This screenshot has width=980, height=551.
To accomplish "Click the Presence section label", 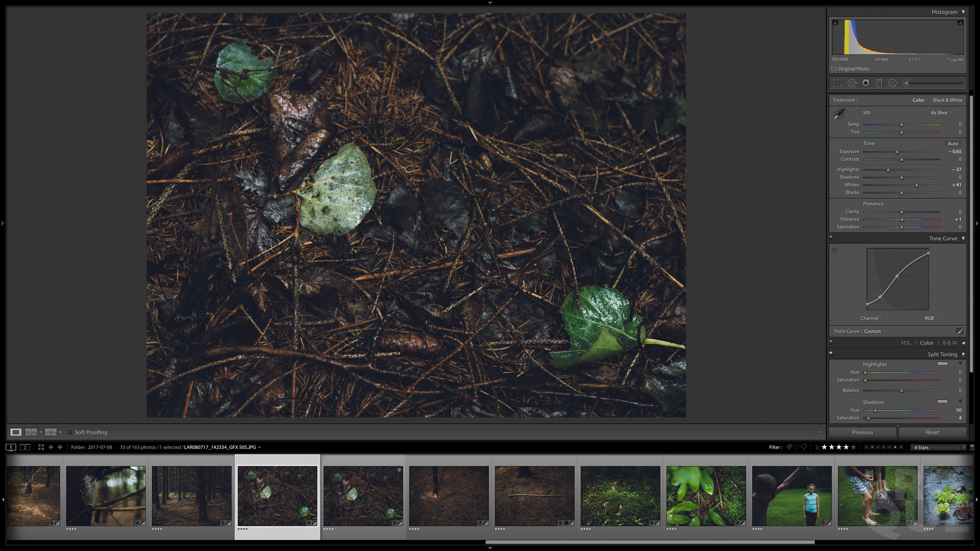I will click(x=873, y=204).
